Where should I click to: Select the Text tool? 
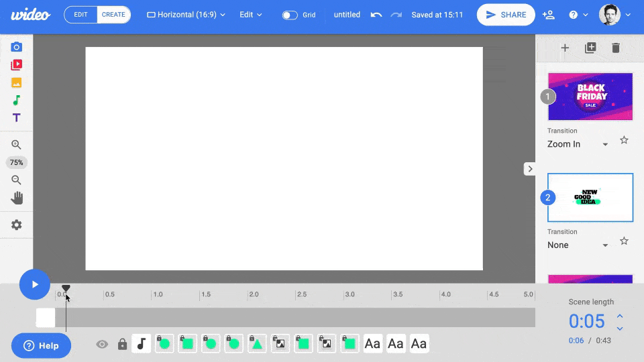click(16, 118)
